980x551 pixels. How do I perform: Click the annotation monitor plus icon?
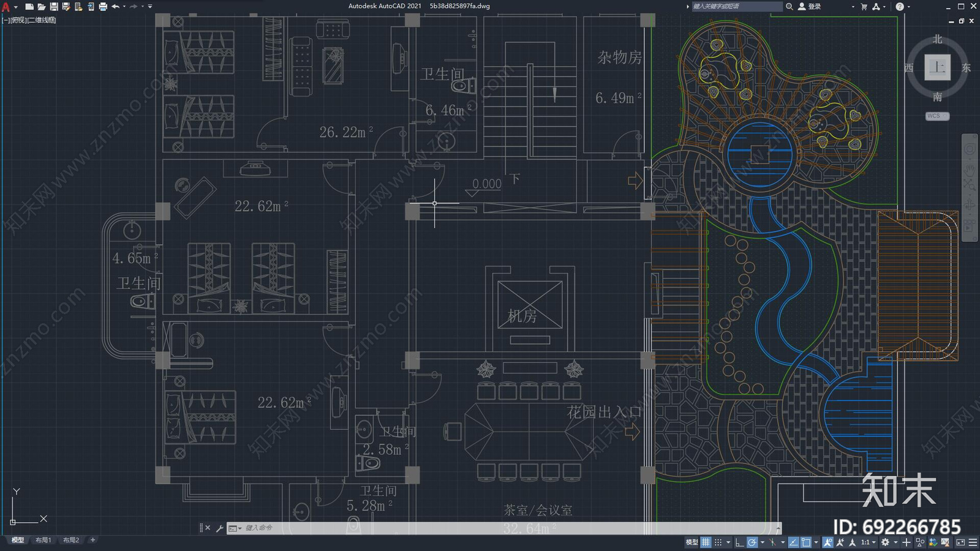pyautogui.click(x=907, y=542)
